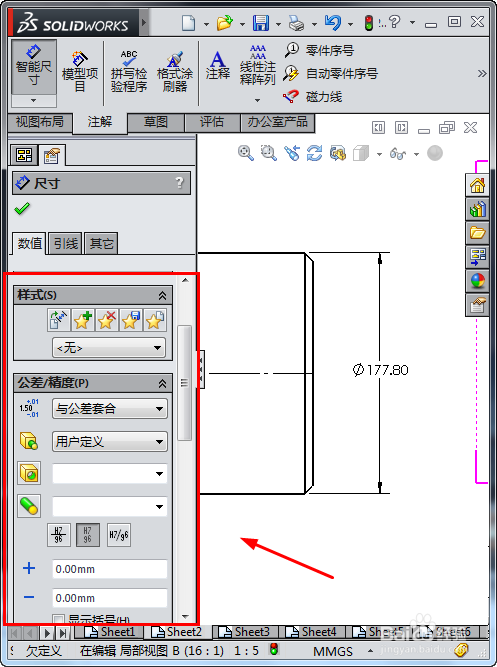The width and height of the screenshot is (497, 667).
Task: Insert a Note annotation
Action: [217, 66]
